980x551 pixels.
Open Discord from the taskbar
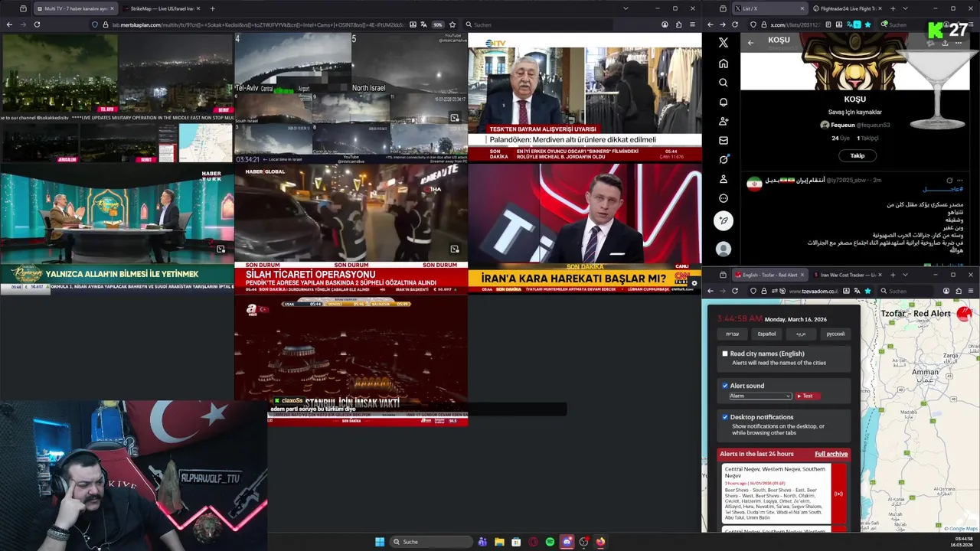click(567, 542)
